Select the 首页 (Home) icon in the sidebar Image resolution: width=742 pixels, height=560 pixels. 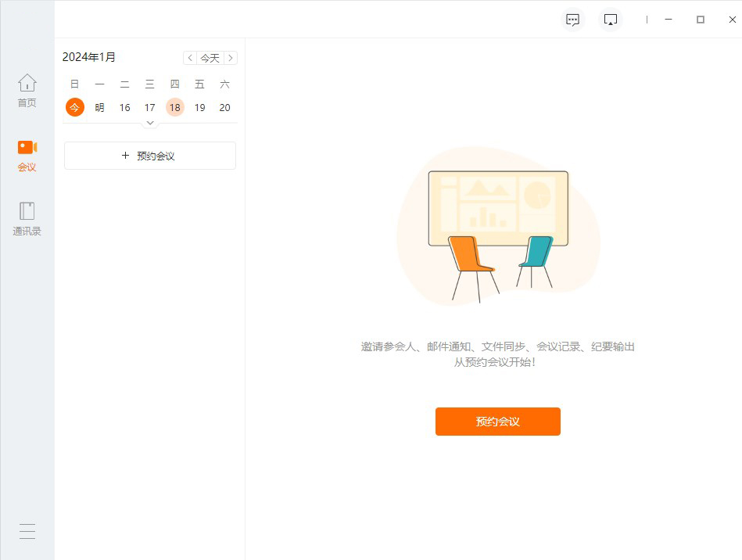(27, 88)
